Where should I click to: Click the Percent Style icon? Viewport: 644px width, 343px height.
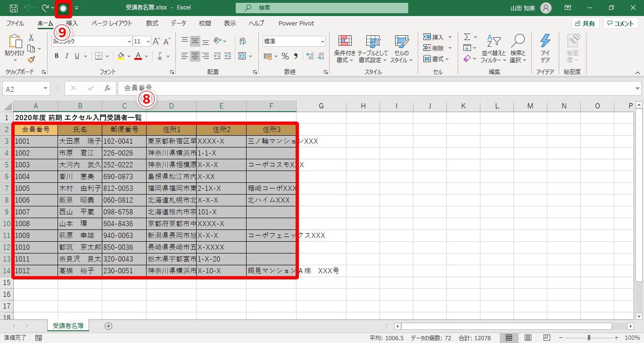285,56
